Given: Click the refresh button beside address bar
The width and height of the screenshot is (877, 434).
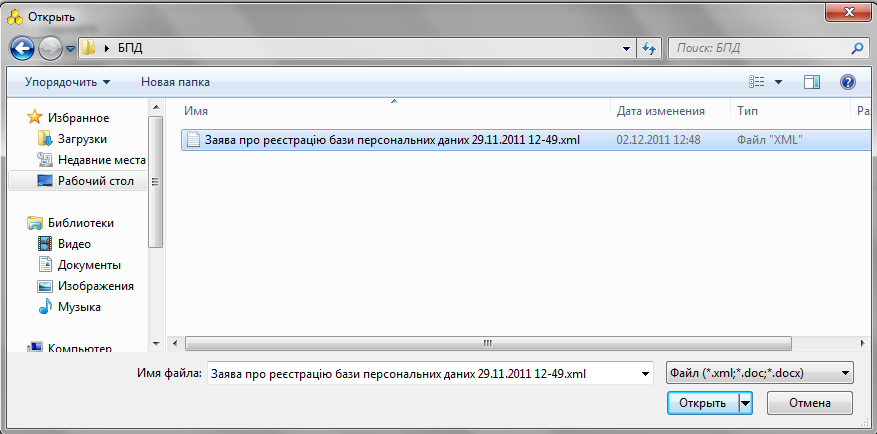Looking at the screenshot, I should [x=649, y=47].
